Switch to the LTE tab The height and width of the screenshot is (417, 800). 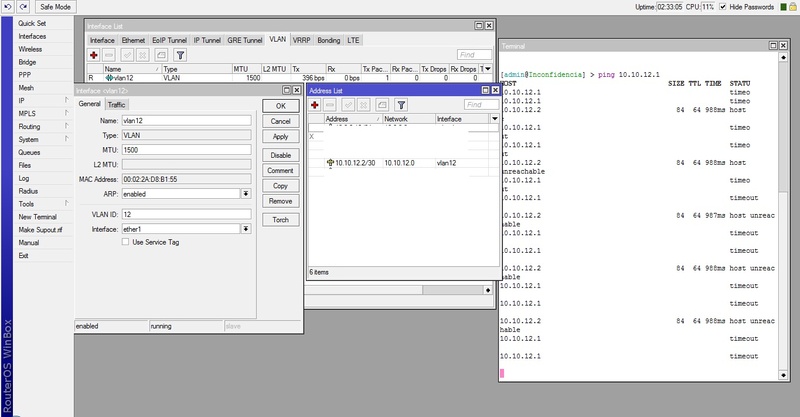pos(353,40)
